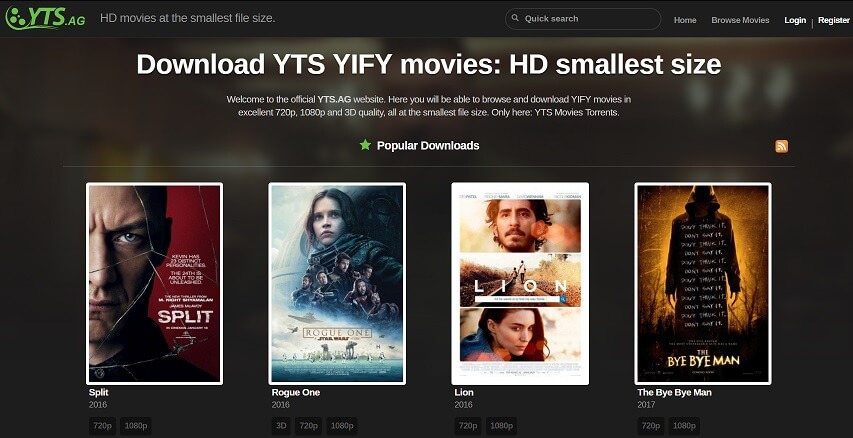Select 1080p quality for Split
Viewport: 853px width, 438px height.
pos(135,425)
